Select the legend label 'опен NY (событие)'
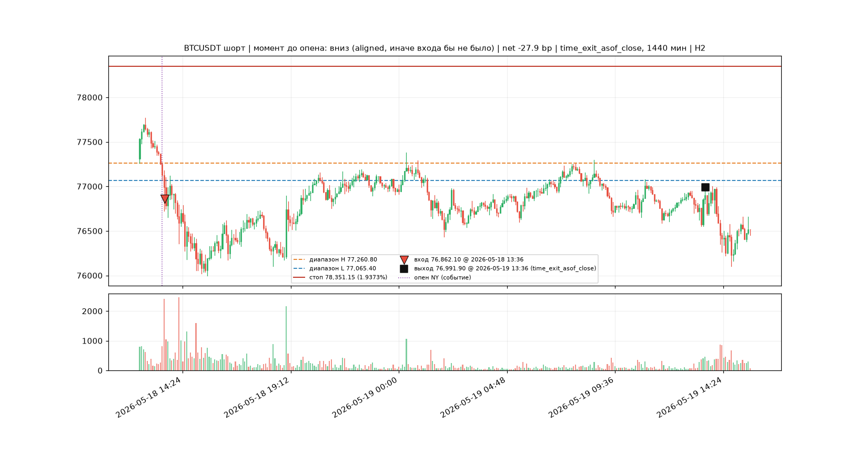This screenshot has height=463, width=868. point(442,277)
